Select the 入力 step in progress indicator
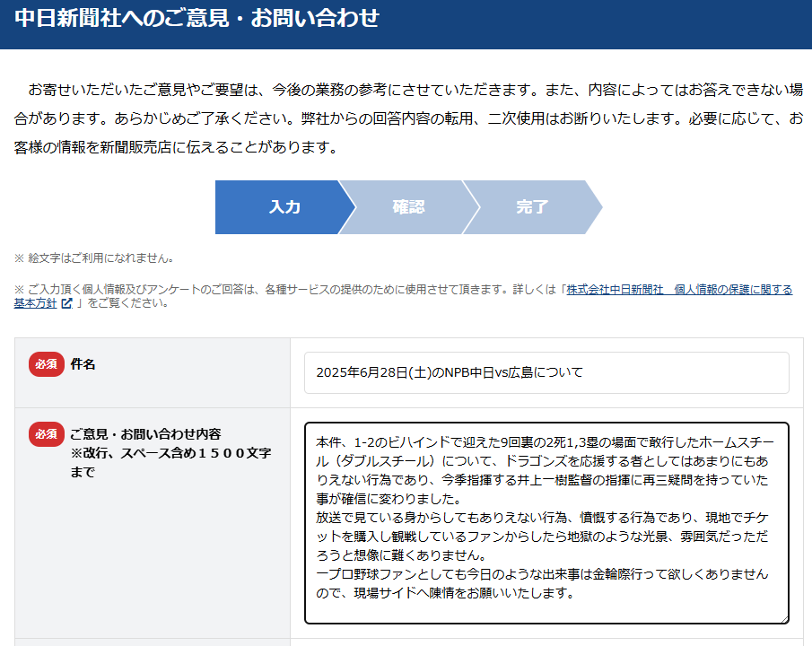 click(284, 206)
